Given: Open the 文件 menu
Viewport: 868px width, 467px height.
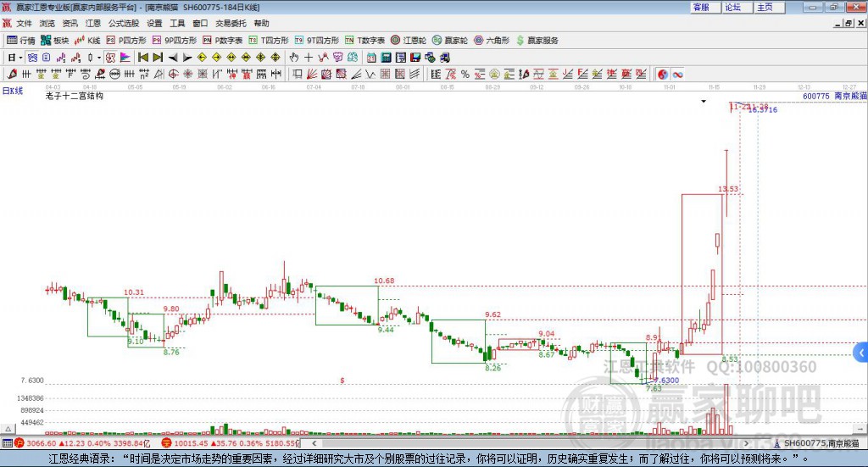Looking at the screenshot, I should (24, 23).
